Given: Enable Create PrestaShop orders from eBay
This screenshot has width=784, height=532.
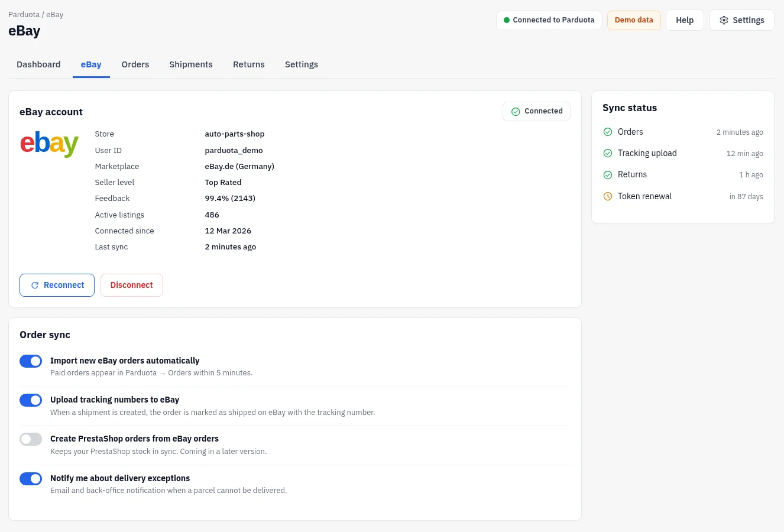Looking at the screenshot, I should click(31, 439).
